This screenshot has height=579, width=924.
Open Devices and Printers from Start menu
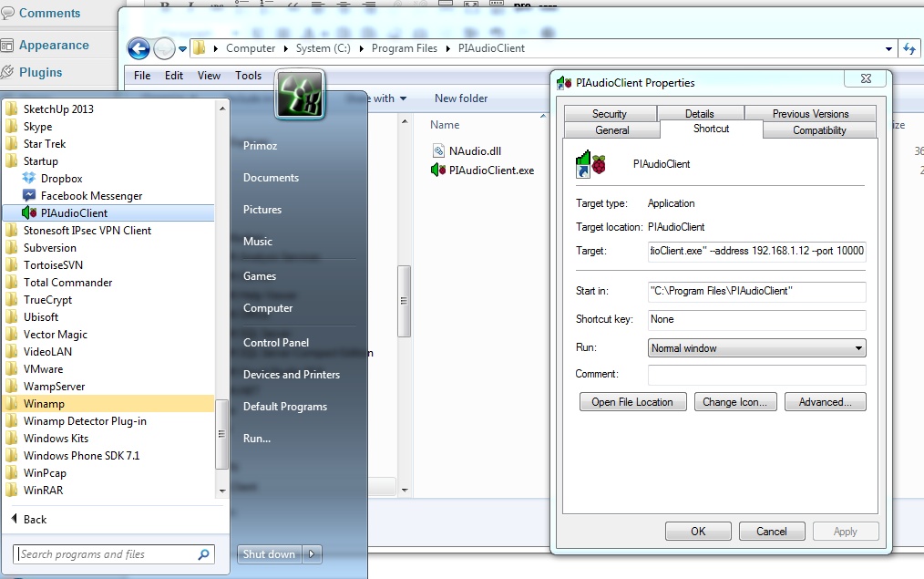pos(291,375)
